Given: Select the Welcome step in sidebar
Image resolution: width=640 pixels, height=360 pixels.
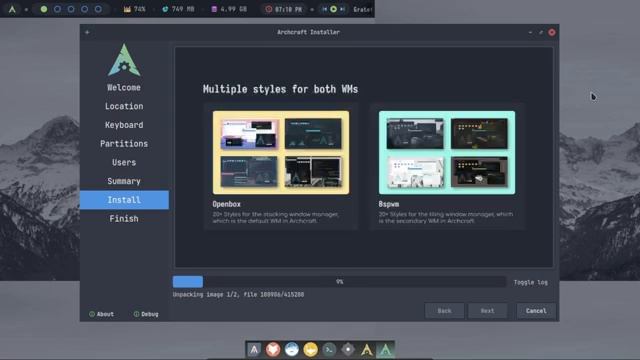Looking at the screenshot, I should point(124,87).
